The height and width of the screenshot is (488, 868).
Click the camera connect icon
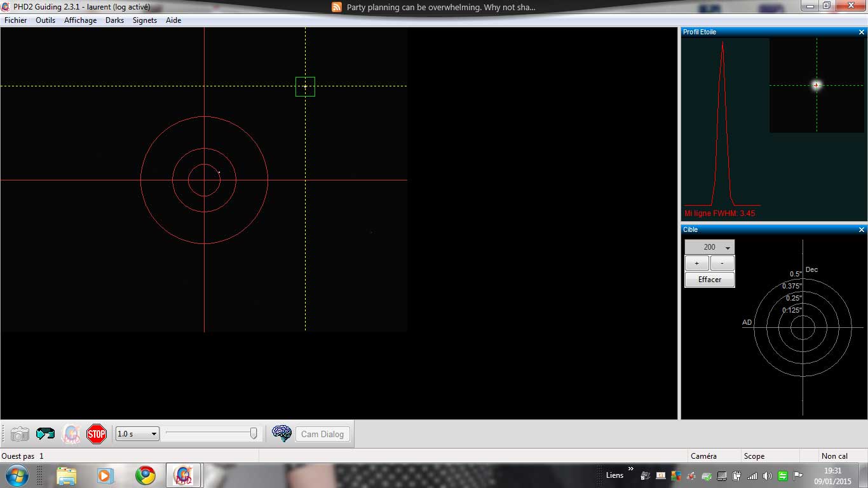point(20,434)
